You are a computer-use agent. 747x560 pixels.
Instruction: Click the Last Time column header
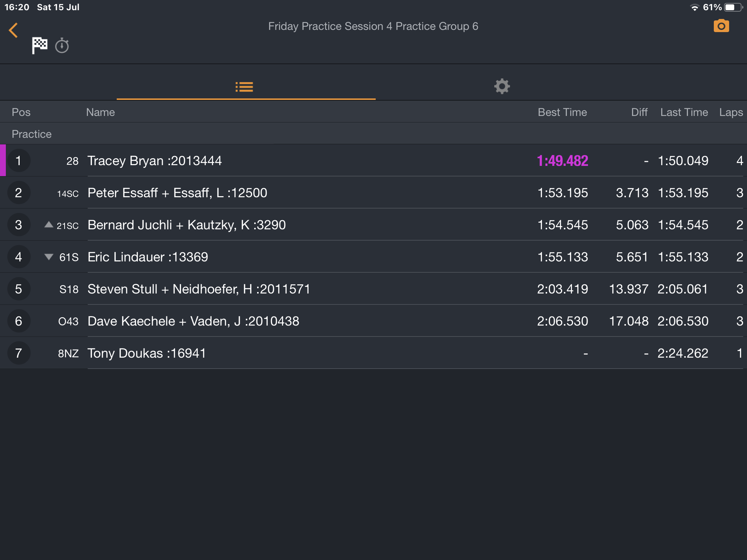(684, 112)
